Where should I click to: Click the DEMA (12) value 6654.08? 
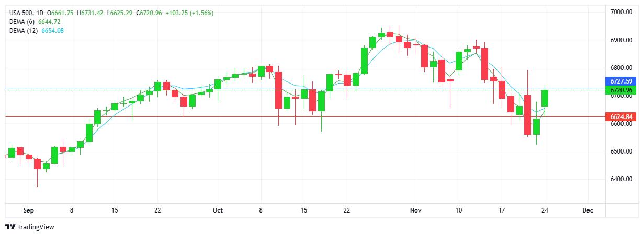(53, 30)
